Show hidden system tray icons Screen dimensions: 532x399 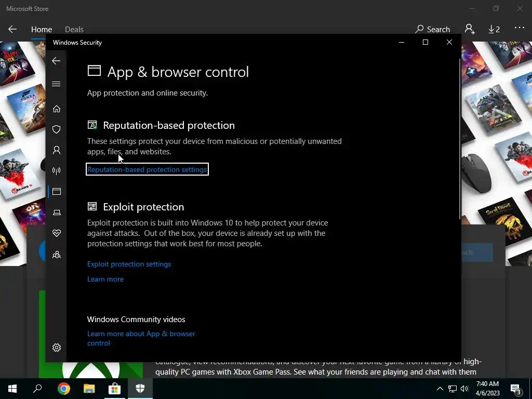click(440, 389)
